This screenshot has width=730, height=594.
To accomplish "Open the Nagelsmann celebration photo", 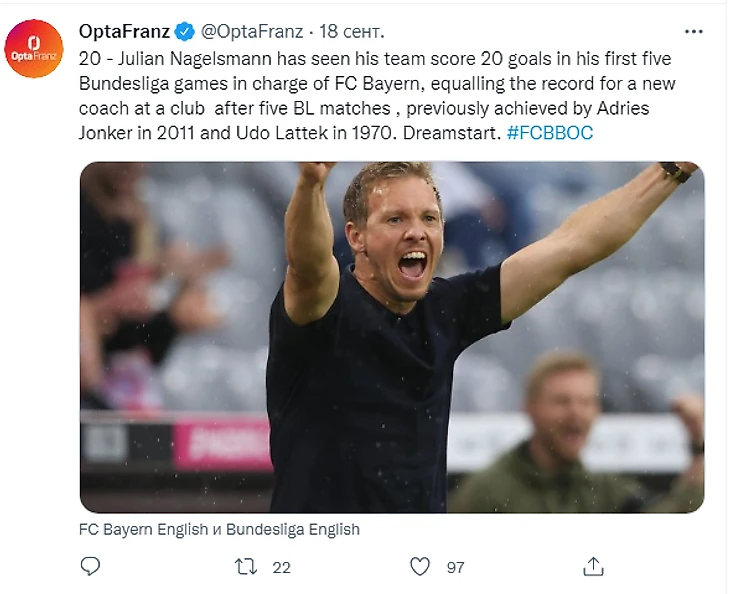I will (392, 337).
